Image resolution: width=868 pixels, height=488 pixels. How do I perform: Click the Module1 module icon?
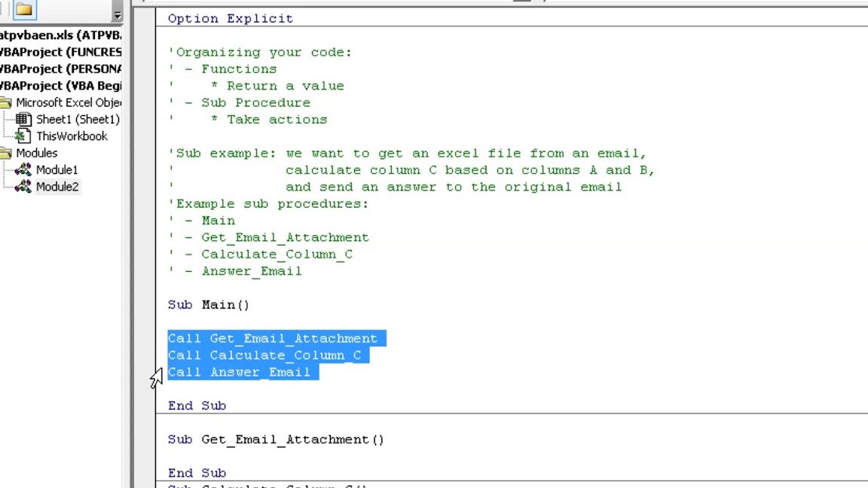pyautogui.click(x=24, y=169)
